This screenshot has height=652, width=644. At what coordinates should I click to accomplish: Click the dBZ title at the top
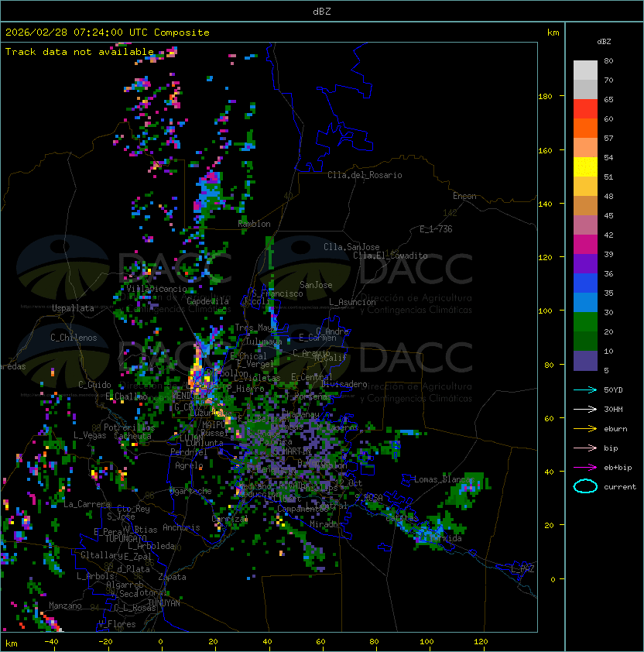[x=322, y=12]
